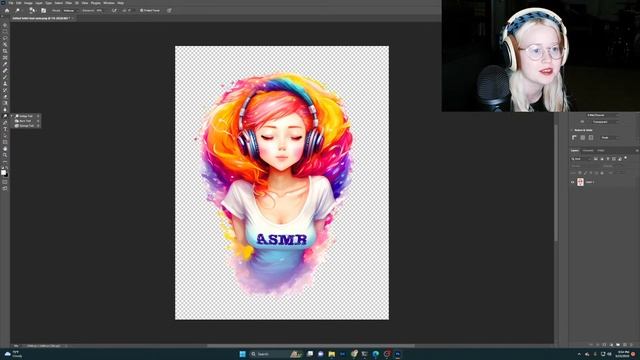The height and width of the screenshot is (360, 640).
Task: Select the Type tool
Action: tap(5, 129)
